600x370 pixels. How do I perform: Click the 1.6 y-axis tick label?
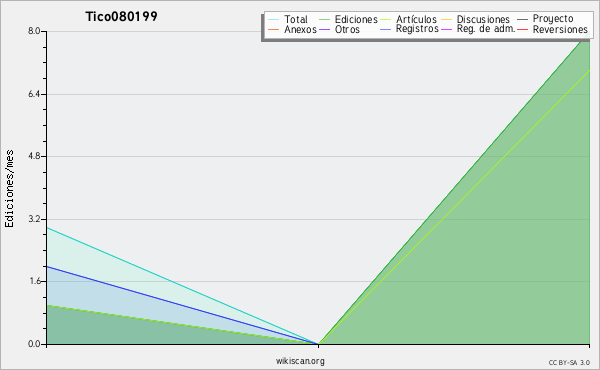(x=34, y=281)
